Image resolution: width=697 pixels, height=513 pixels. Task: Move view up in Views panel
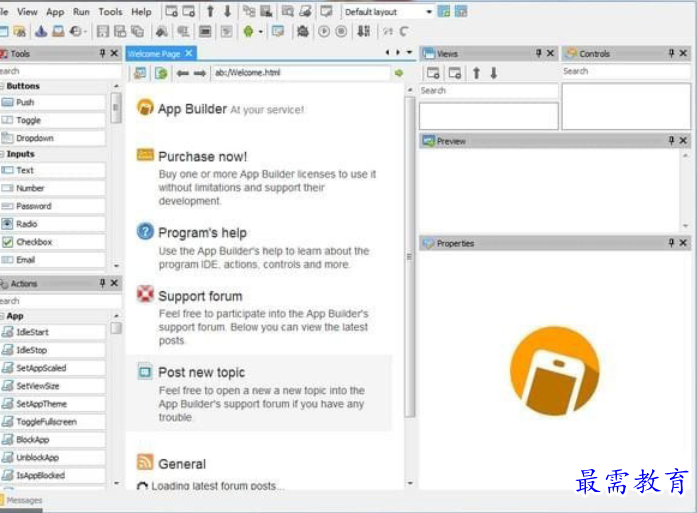[476, 73]
